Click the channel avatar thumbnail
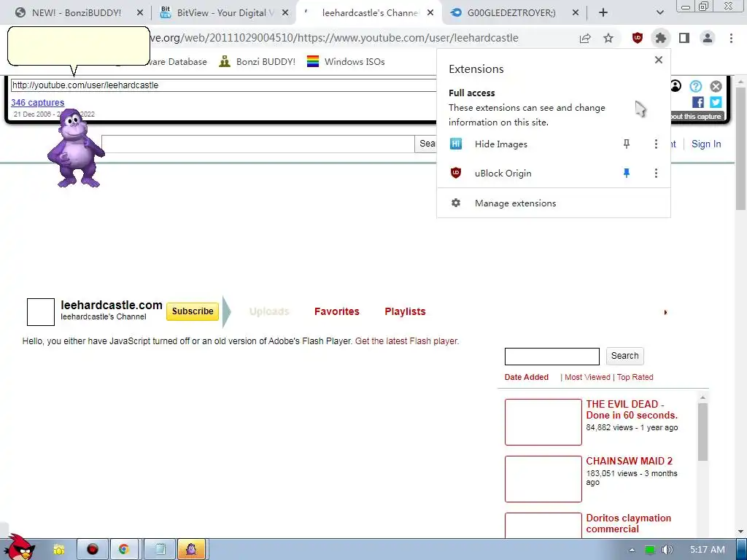Image resolution: width=747 pixels, height=560 pixels. tap(41, 312)
